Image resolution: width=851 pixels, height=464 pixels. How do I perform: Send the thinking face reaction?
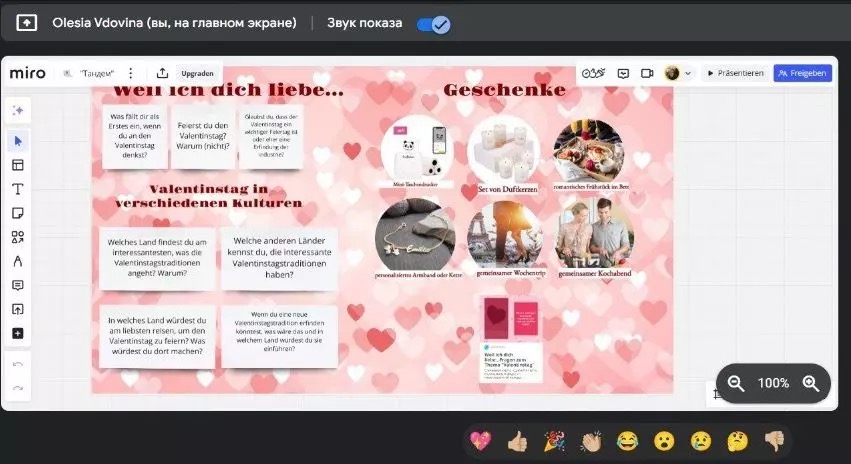[x=738, y=441]
